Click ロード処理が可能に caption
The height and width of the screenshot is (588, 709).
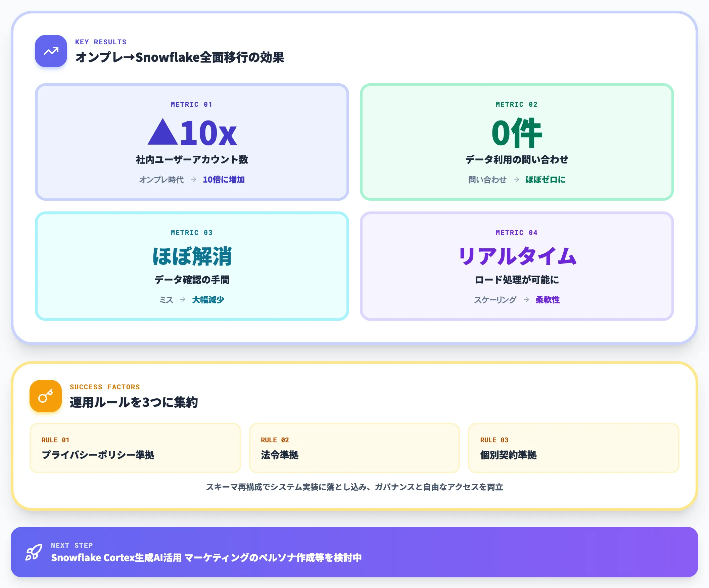(517, 280)
